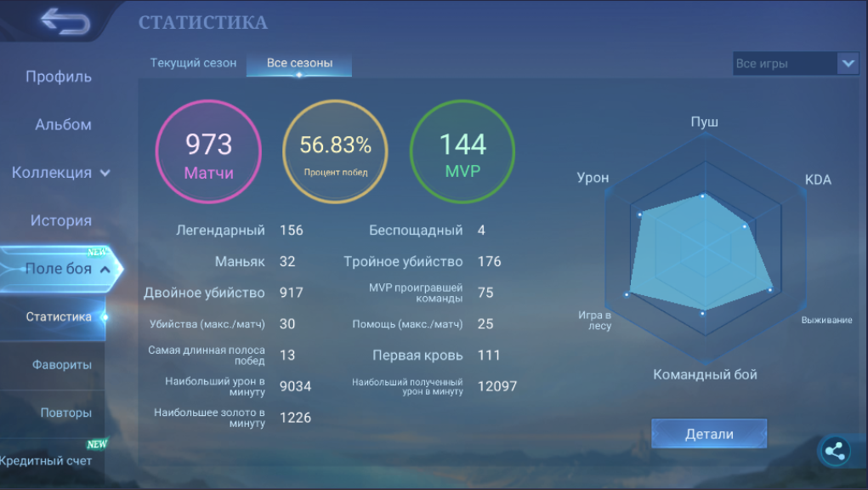Open the Все игры dropdown arrow
This screenshot has height=490, width=868.
point(848,64)
